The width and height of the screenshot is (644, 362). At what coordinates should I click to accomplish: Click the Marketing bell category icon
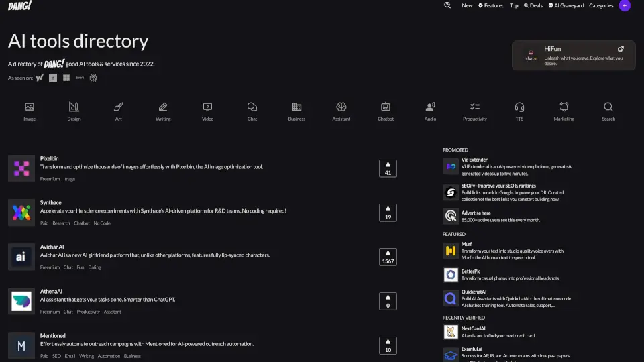tap(563, 107)
